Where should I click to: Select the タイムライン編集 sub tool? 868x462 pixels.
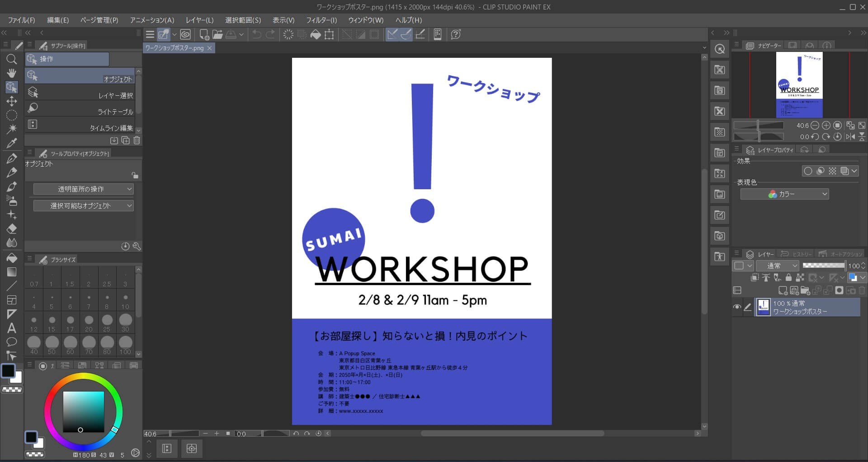coord(80,125)
